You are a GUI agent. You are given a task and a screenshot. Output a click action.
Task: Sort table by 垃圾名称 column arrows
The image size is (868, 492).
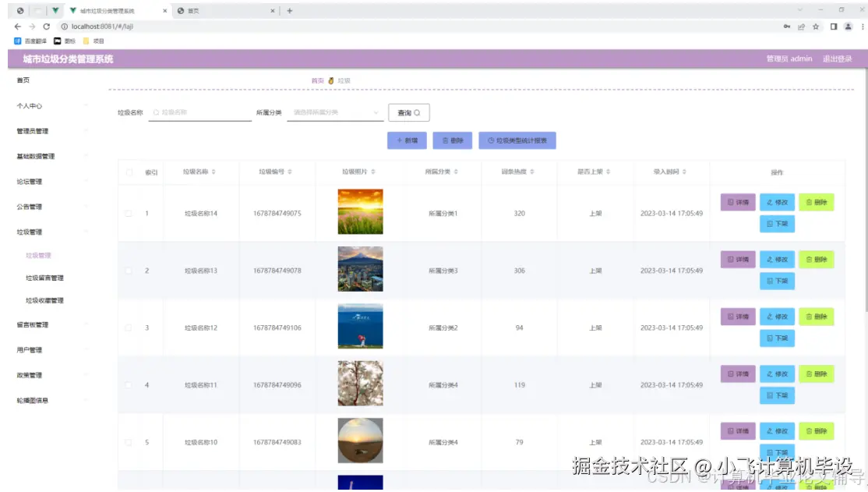click(x=213, y=172)
